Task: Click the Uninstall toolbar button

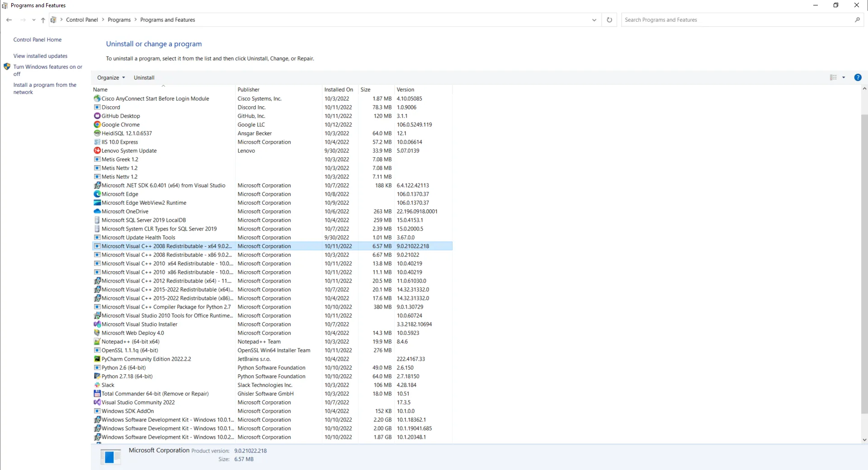Action: tap(144, 78)
